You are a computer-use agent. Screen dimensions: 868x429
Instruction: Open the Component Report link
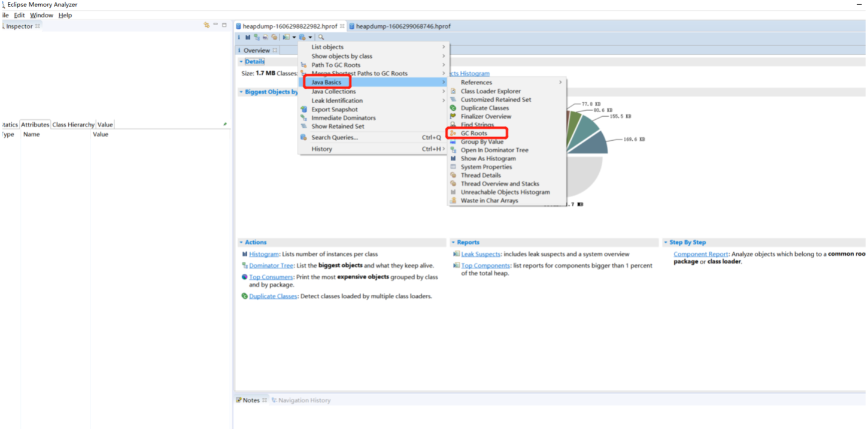(x=701, y=254)
